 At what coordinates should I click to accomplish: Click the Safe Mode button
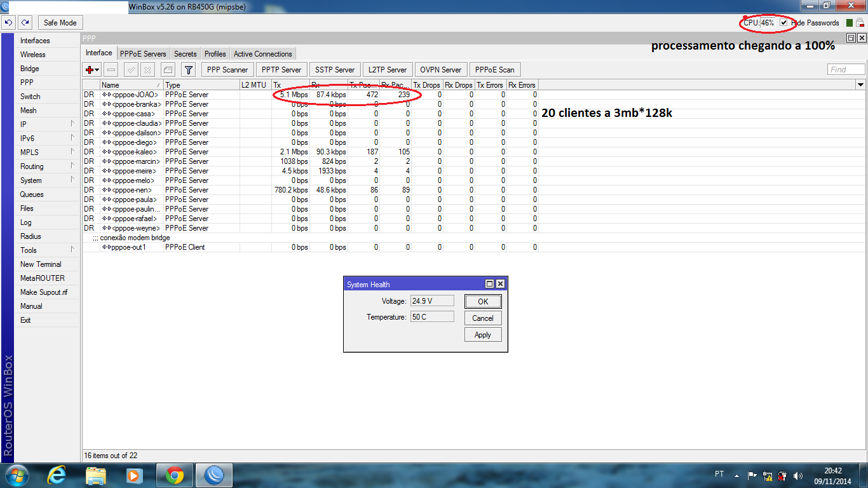60,23
